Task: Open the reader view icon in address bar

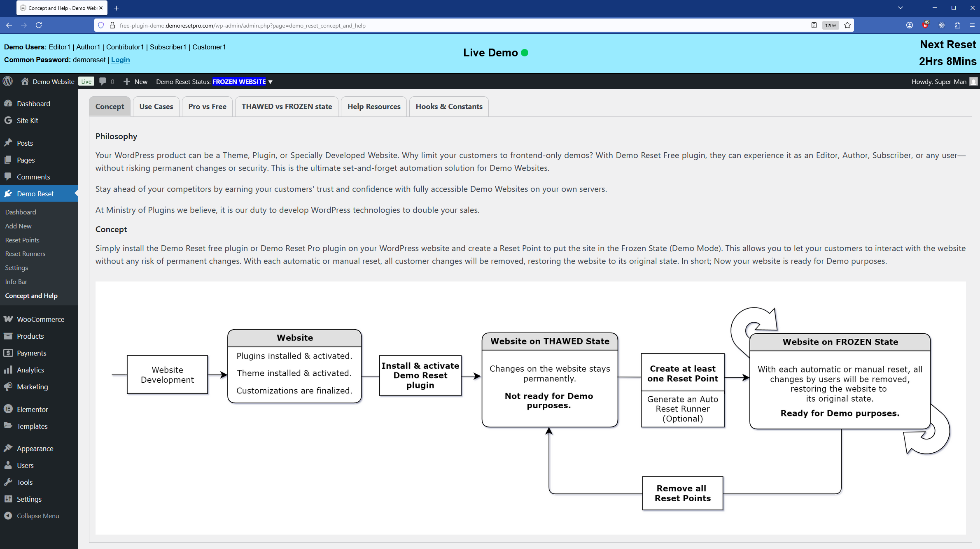Action: 814,26
